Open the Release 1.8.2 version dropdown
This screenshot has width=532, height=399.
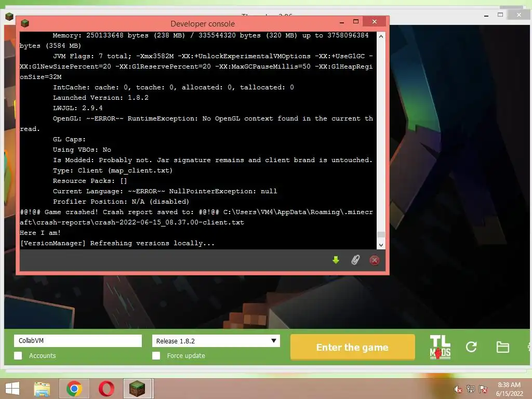pos(216,341)
